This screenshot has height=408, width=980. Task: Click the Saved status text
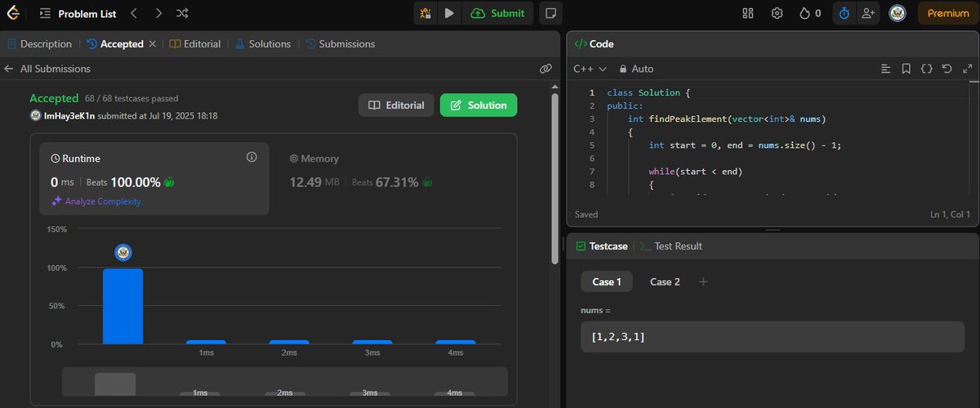[x=586, y=214]
